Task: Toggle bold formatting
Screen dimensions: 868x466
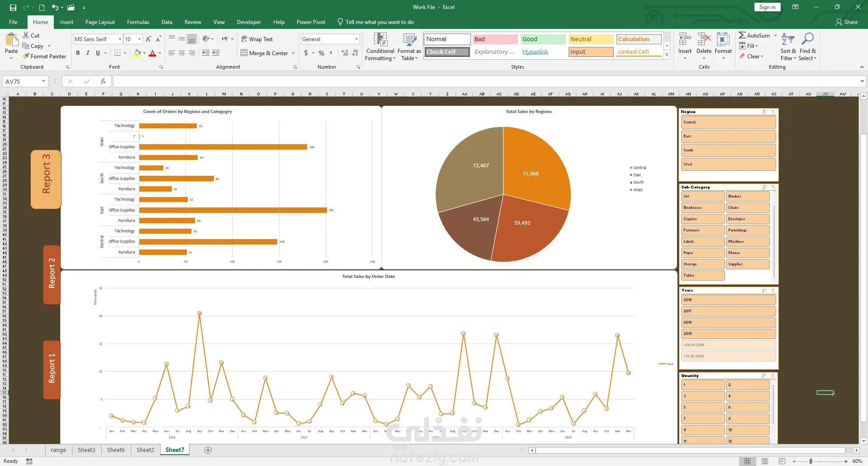Action: pyautogui.click(x=78, y=53)
